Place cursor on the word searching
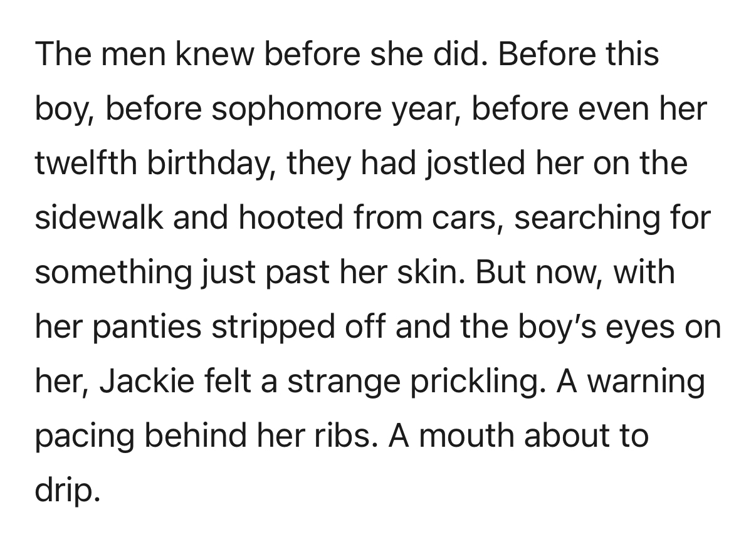The height and width of the screenshot is (537, 756). [x=587, y=217]
